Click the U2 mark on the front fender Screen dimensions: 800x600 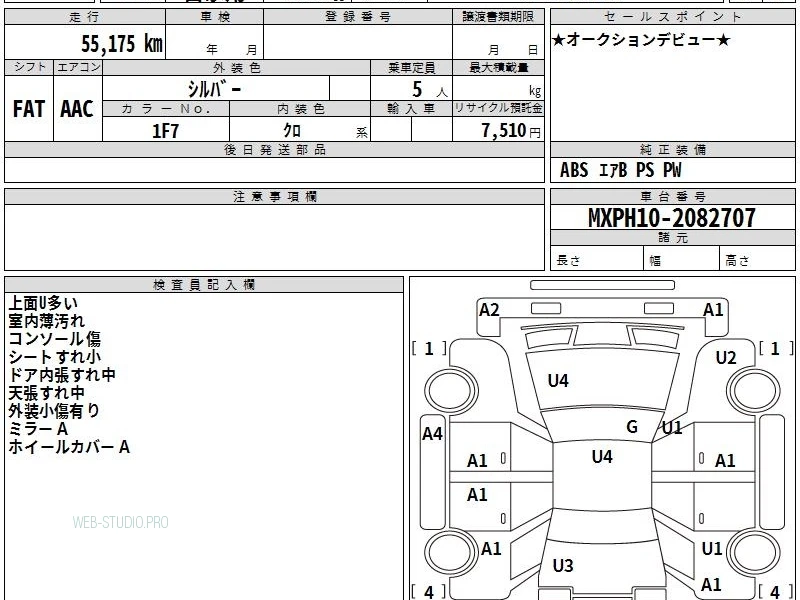(x=726, y=358)
